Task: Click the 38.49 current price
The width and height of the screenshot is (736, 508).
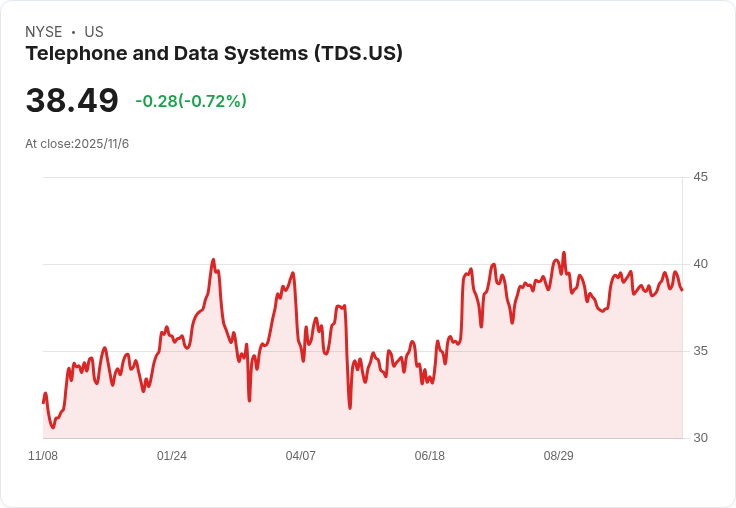Action: 72,100
